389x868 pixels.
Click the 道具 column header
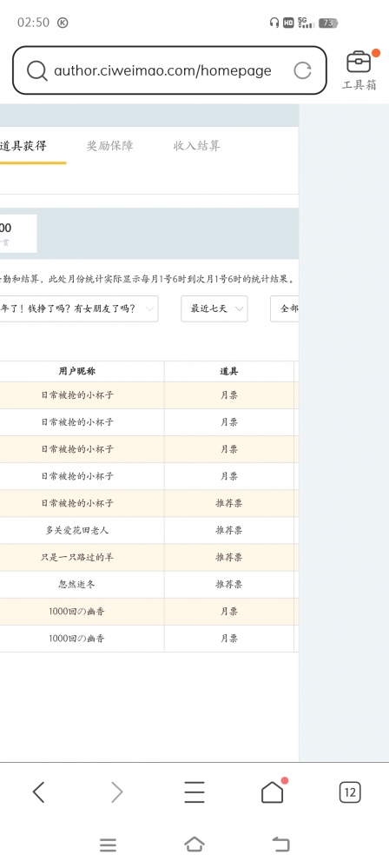[x=229, y=372]
